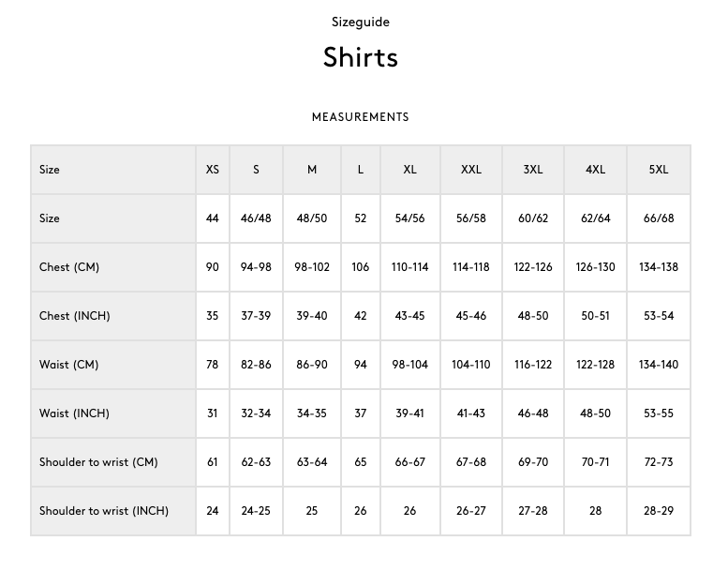Click the Waist (INCH) row label

(x=74, y=413)
